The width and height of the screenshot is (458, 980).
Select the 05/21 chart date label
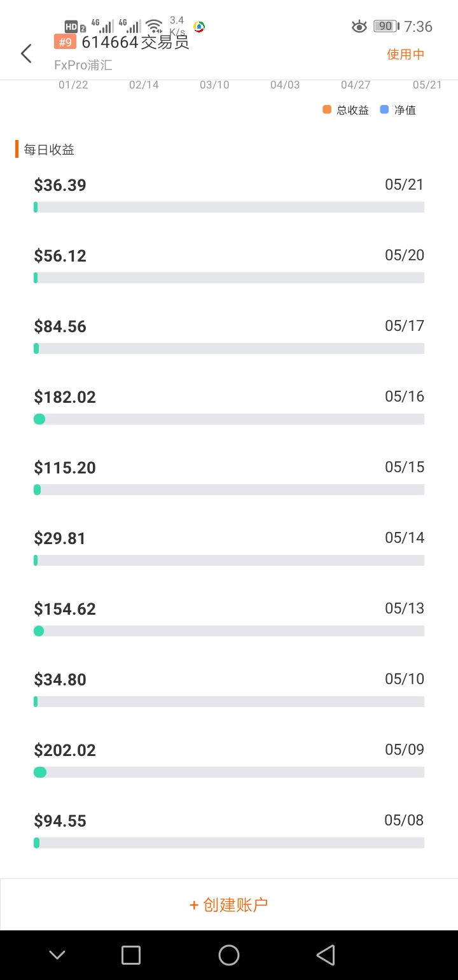click(x=427, y=85)
